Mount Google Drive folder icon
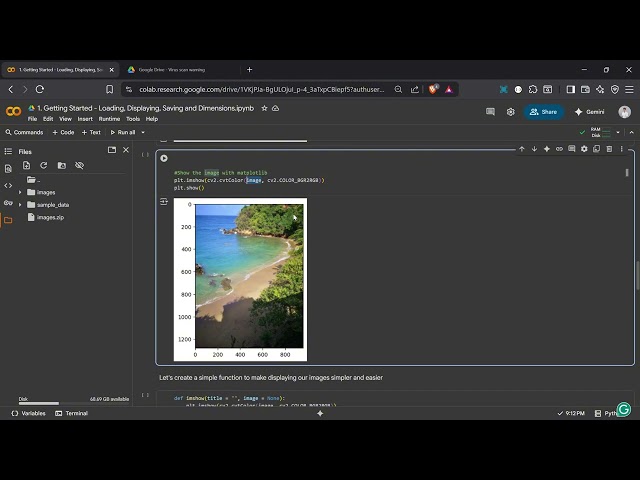Image resolution: width=640 pixels, height=480 pixels. pos(62,165)
